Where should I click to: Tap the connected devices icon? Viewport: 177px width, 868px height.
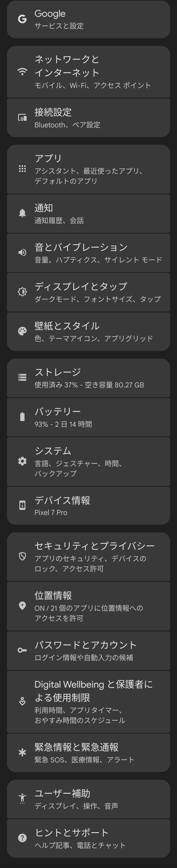point(22,118)
